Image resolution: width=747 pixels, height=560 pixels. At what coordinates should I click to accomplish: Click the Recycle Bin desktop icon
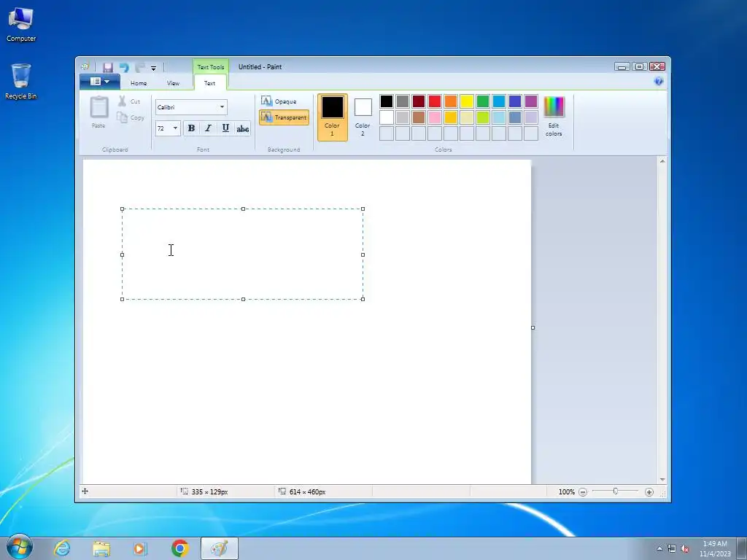(21, 81)
